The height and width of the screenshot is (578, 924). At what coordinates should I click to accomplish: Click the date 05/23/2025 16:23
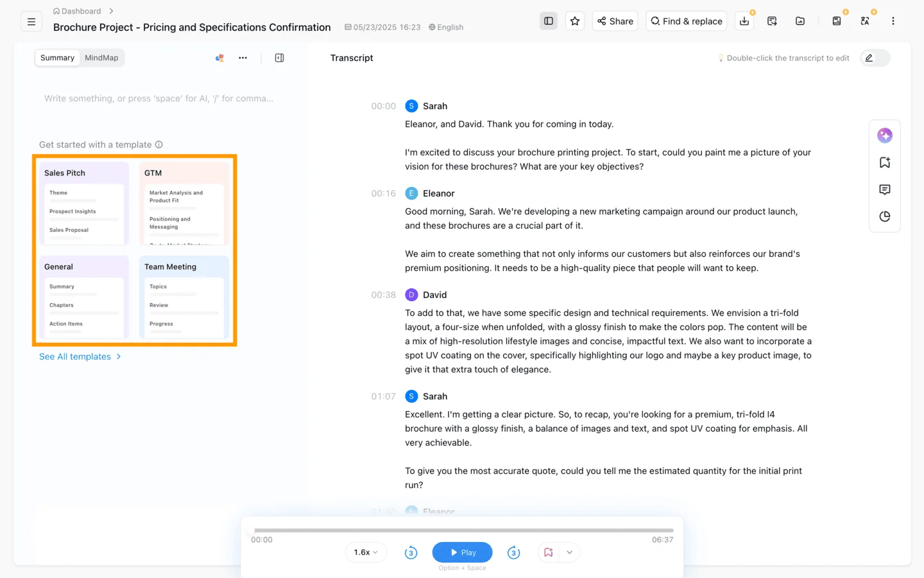pyautogui.click(x=382, y=27)
